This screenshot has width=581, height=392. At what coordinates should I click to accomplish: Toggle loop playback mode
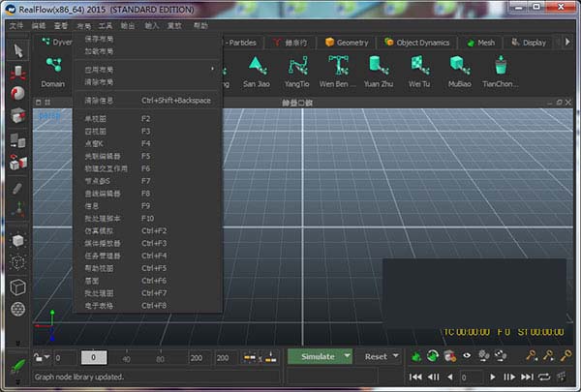544,377
